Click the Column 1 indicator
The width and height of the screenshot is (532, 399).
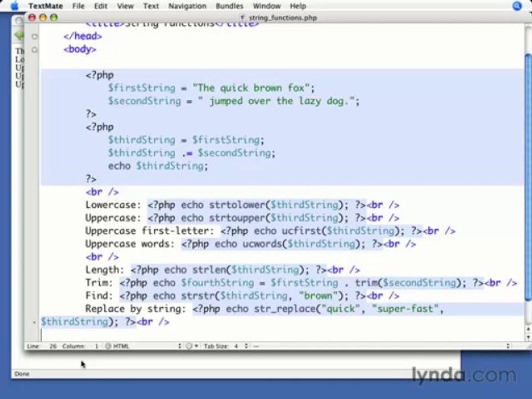click(80, 346)
